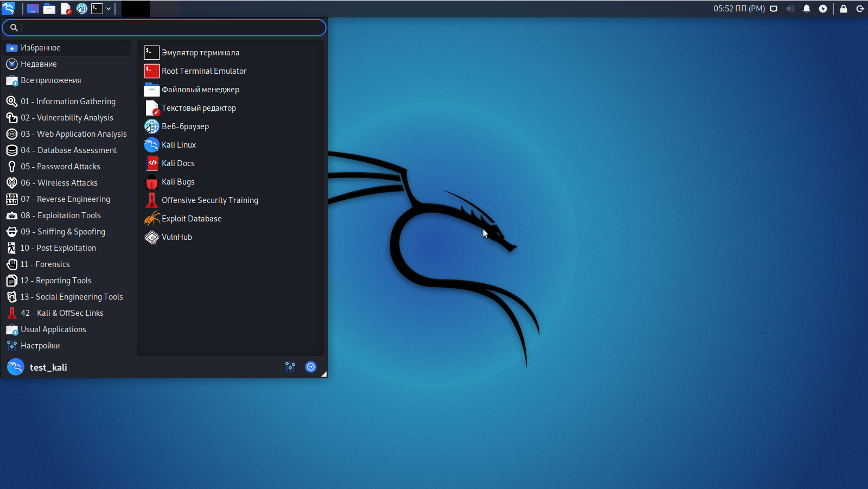Report an issue via Kali Bugs
This screenshot has width=868, height=489.
point(178,181)
